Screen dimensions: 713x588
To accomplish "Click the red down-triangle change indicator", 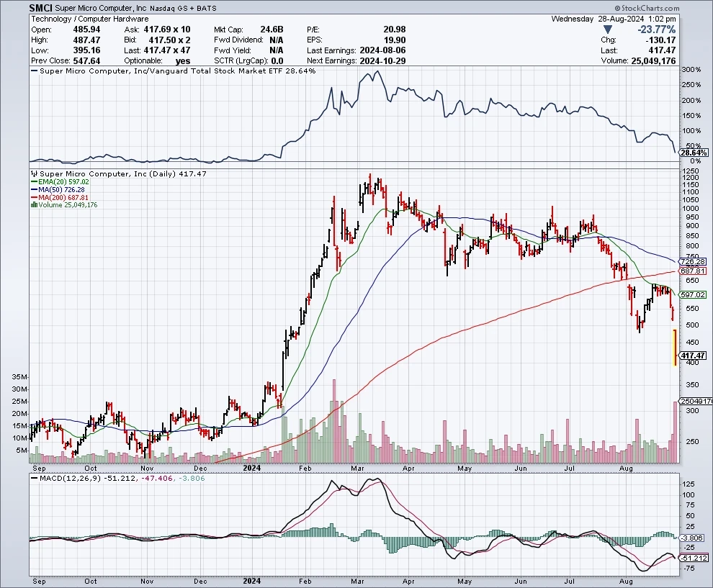I will coord(609,30).
